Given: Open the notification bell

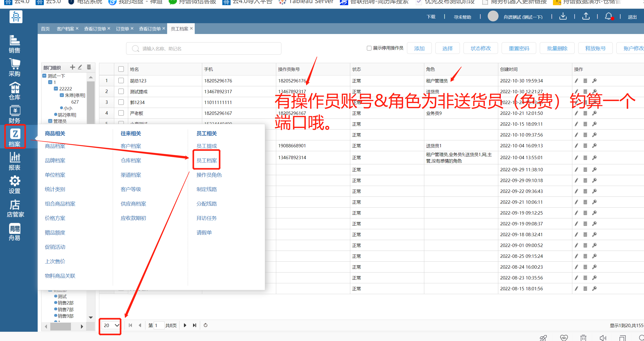Looking at the screenshot, I should (x=609, y=16).
